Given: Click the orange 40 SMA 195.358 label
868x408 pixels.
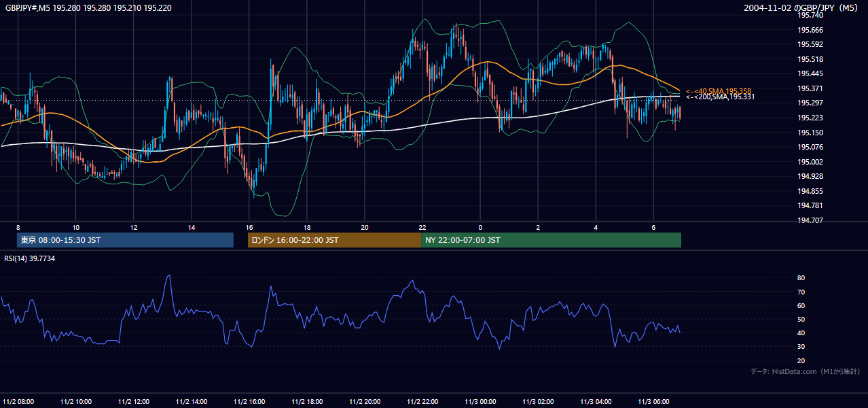Looking at the screenshot, I should click(x=719, y=90).
